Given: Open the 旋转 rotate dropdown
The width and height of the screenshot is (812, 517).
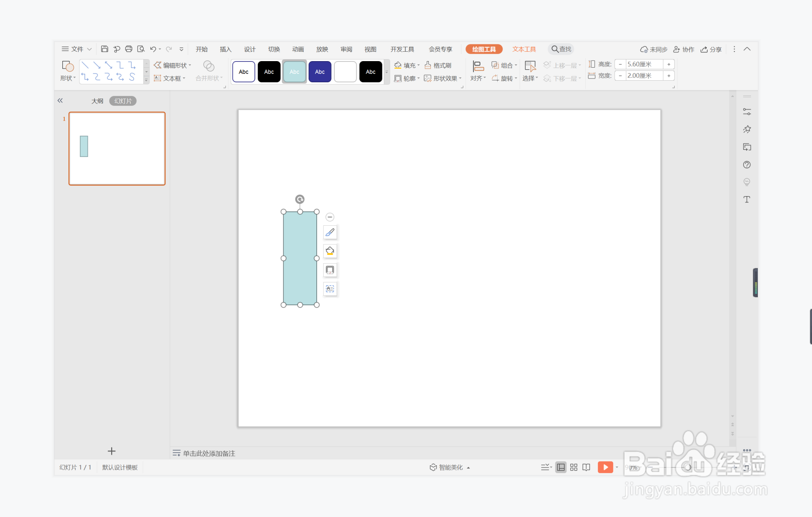Looking at the screenshot, I should [505, 78].
